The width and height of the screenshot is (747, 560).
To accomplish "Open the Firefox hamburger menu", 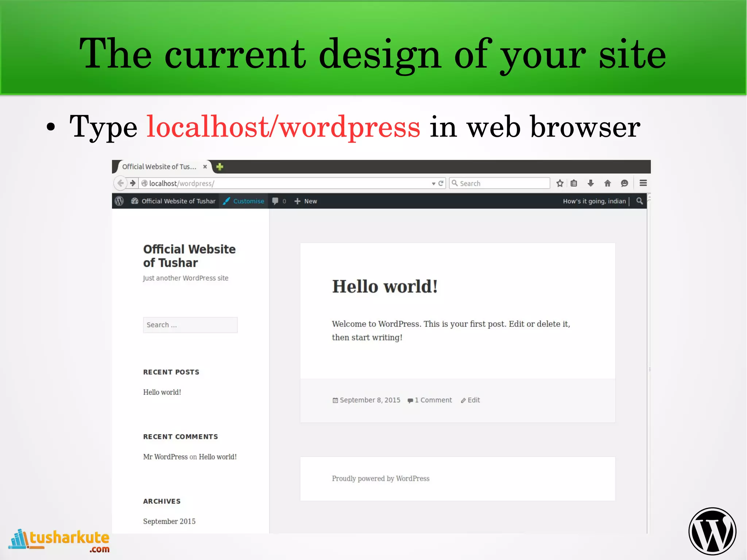I will pyautogui.click(x=643, y=183).
